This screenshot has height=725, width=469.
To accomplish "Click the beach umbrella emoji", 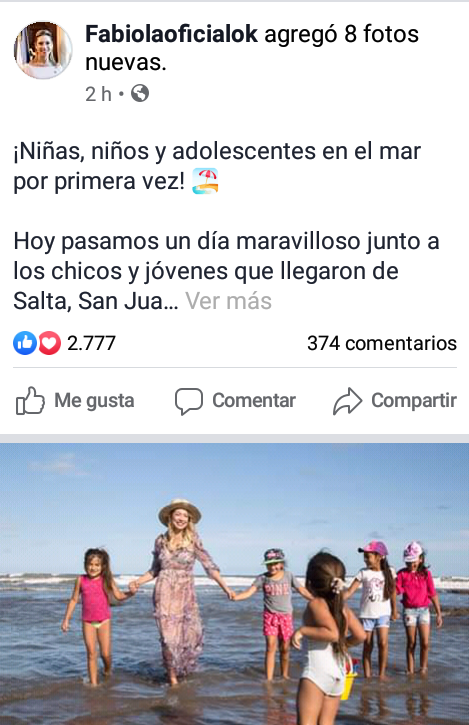I will pos(205,181).
